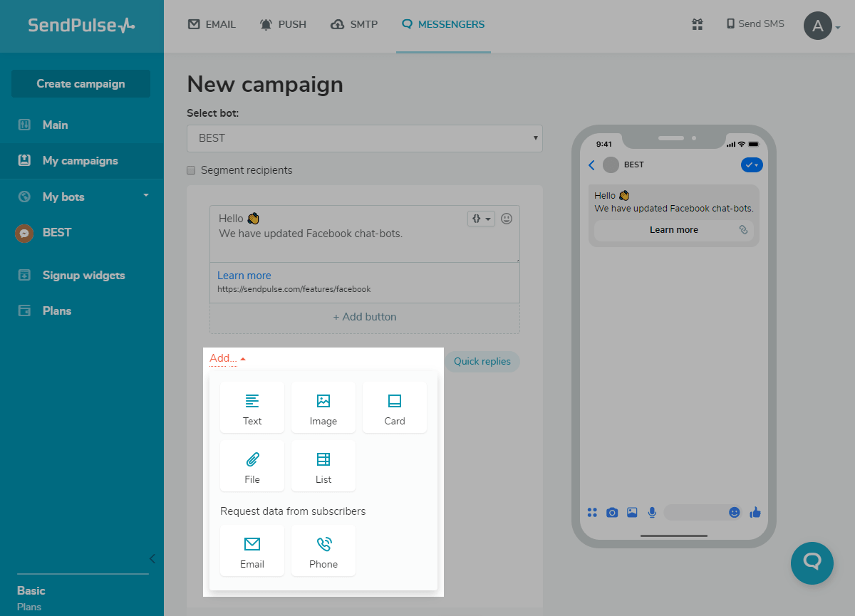Viewport: 855px width, 616px height.
Task: Click the Create campaign button
Action: pyautogui.click(x=81, y=83)
